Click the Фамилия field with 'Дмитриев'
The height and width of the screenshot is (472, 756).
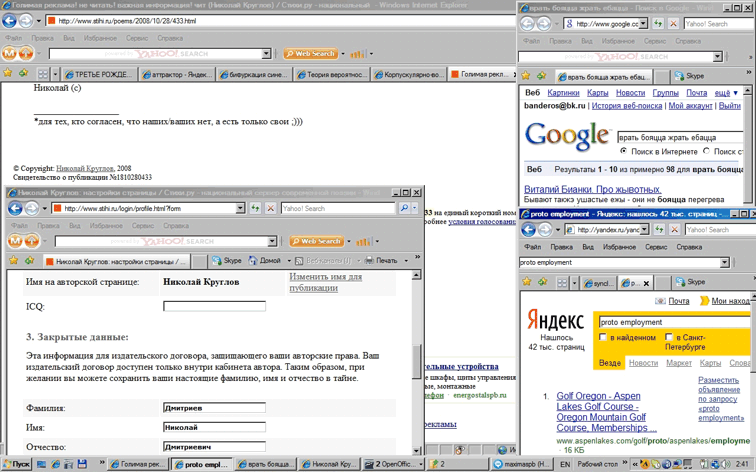pyautogui.click(x=214, y=408)
